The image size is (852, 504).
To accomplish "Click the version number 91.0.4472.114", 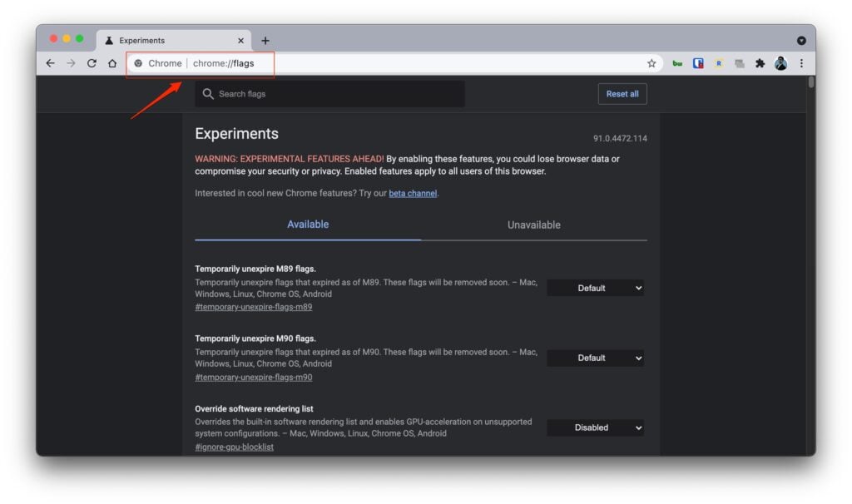I will [x=620, y=139].
